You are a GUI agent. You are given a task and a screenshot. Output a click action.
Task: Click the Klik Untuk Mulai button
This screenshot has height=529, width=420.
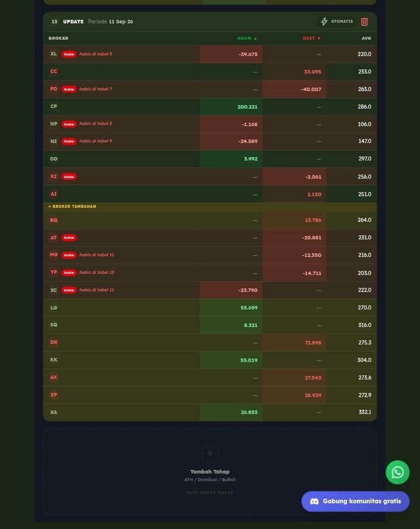coord(209,493)
